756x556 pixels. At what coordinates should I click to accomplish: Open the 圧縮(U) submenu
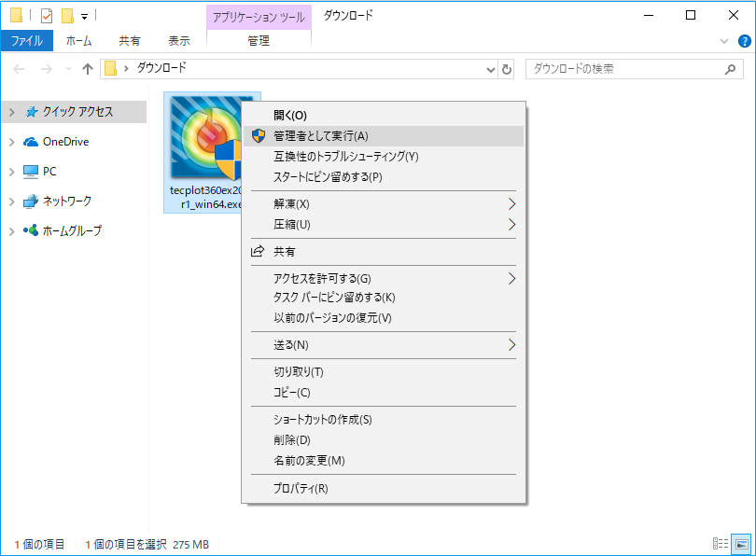click(x=384, y=225)
